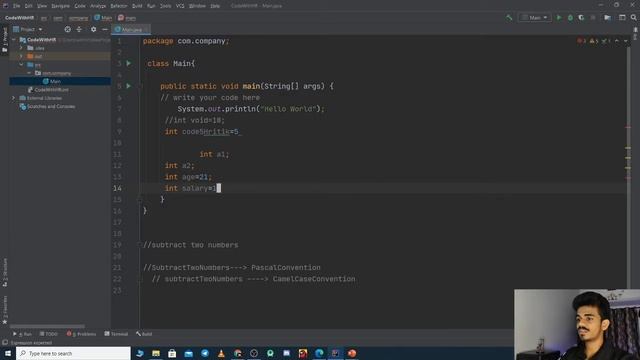Select the Main.java editor tab
Image resolution: width=640 pixels, height=360 pixels.
point(131,29)
